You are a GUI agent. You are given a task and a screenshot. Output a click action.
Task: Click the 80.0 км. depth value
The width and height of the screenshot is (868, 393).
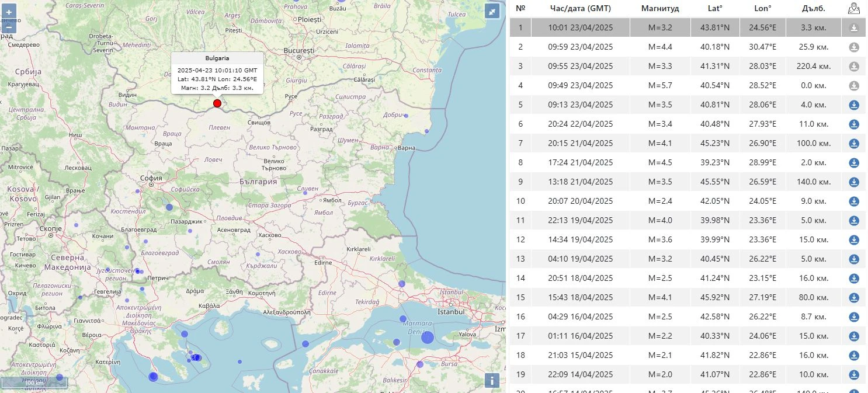pos(814,297)
